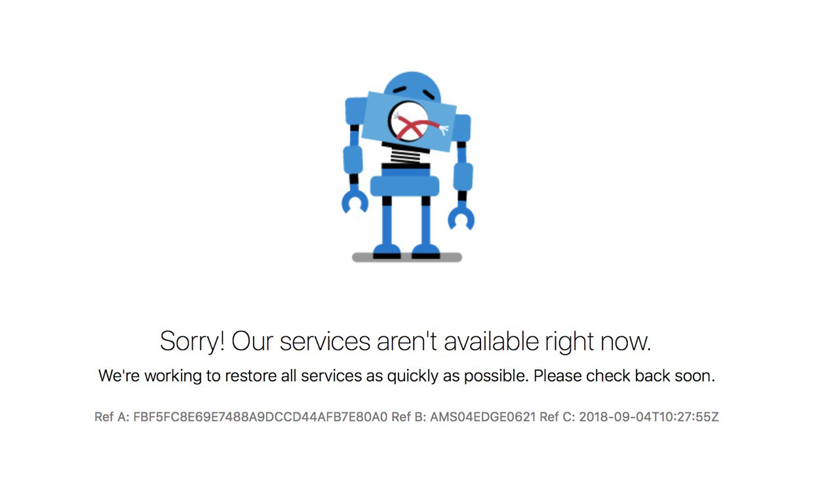The image size is (839, 504).
Task: Click the tilted blue face panel
Action: click(410, 121)
